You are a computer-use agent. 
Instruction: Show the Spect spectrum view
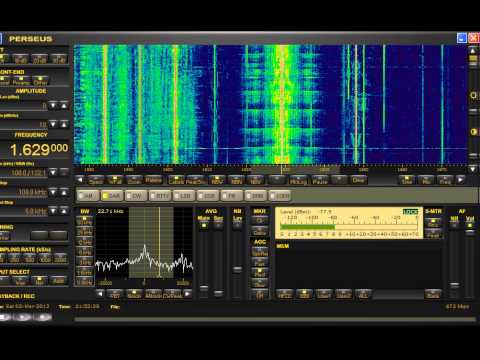coord(96,180)
